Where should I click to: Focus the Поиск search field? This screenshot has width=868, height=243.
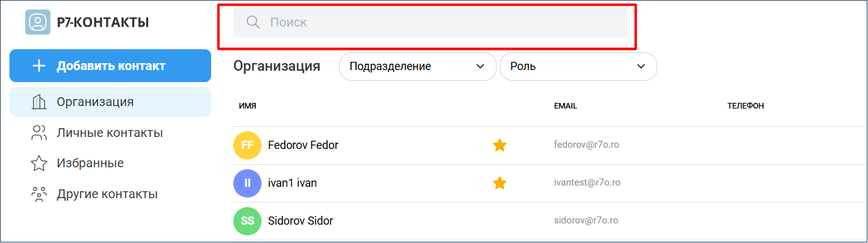point(430,23)
